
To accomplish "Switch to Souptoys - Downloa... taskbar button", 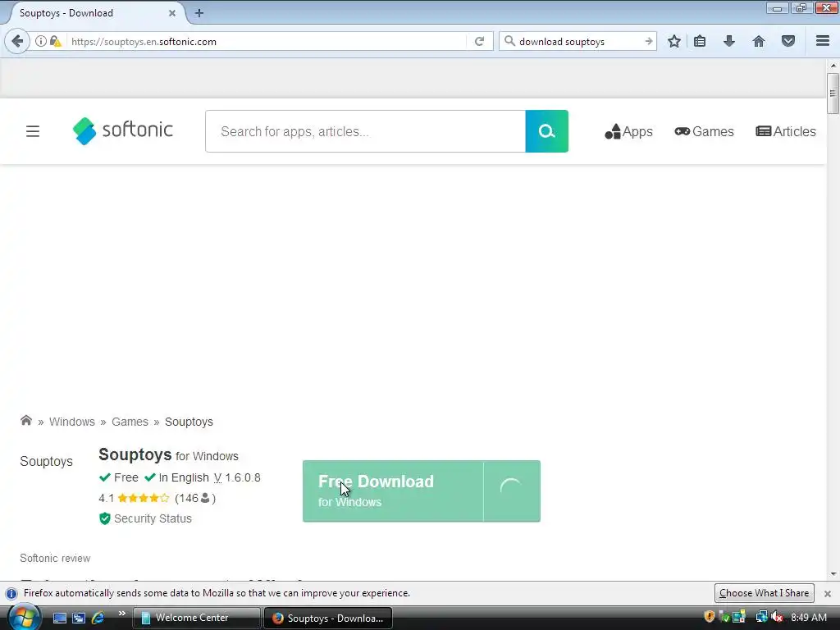I will 328,619.
